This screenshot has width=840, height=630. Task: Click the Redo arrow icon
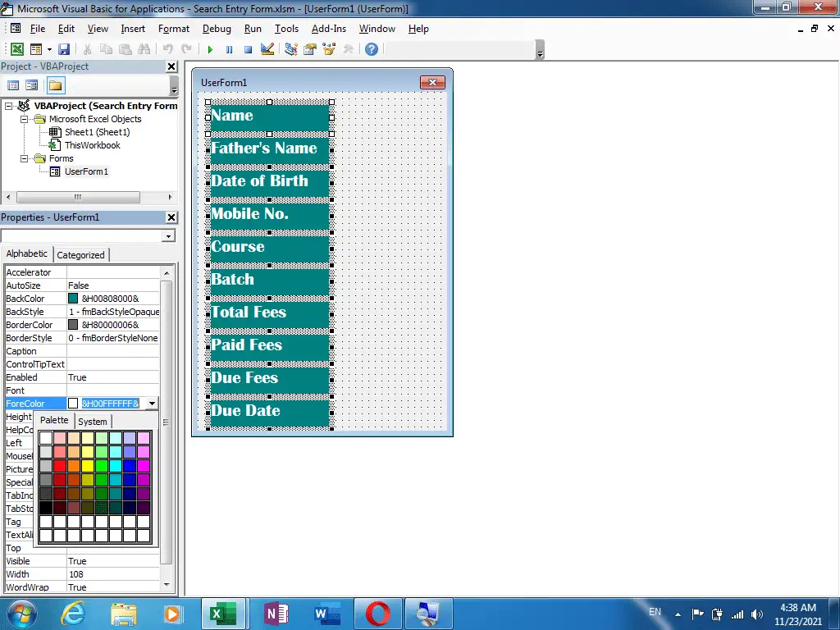point(186,49)
